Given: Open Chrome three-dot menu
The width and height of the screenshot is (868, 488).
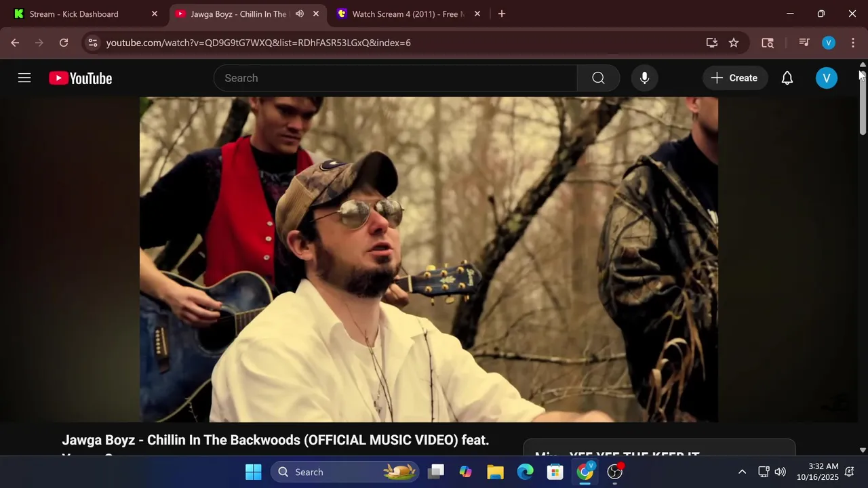Looking at the screenshot, I should pyautogui.click(x=852, y=43).
